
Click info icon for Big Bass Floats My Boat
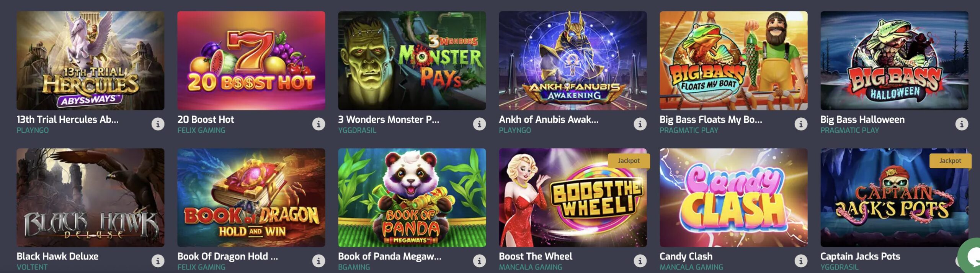coord(801,124)
